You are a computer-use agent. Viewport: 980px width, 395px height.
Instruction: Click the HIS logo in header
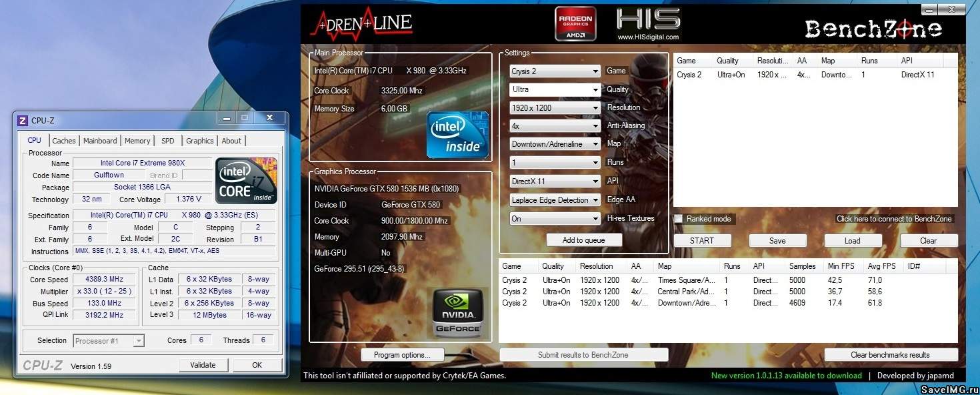[648, 19]
